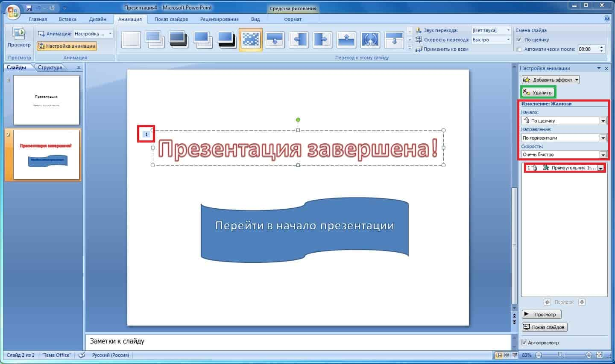
Task: Click the Удалить effect button
Action: click(539, 92)
